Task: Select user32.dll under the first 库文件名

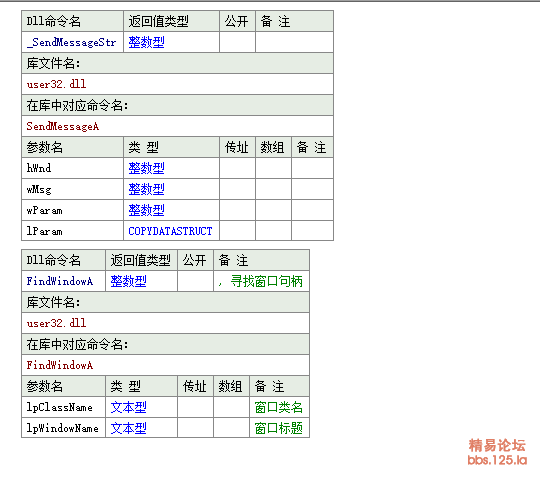Action: point(56,84)
